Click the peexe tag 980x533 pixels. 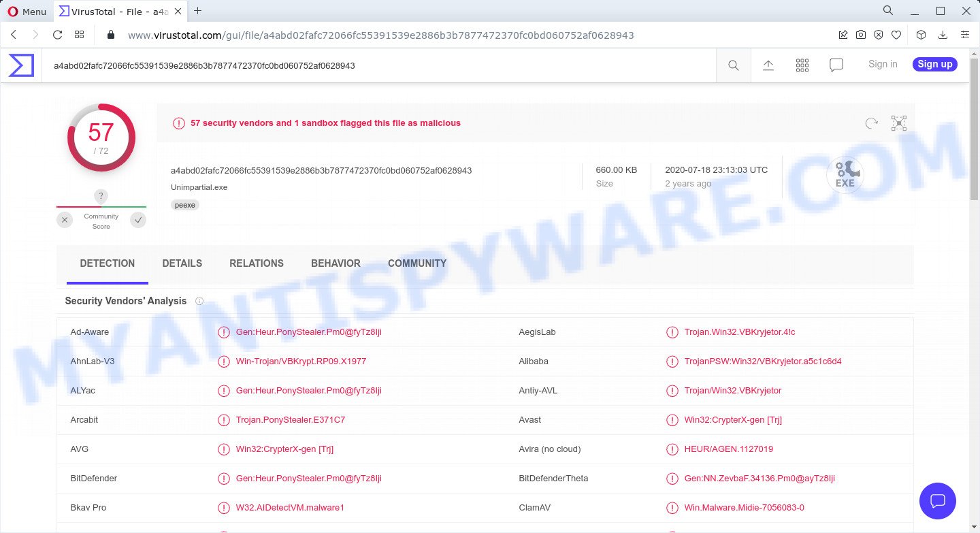coord(185,205)
